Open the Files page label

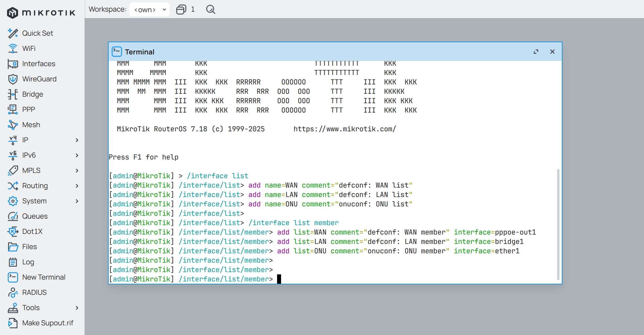30,247
